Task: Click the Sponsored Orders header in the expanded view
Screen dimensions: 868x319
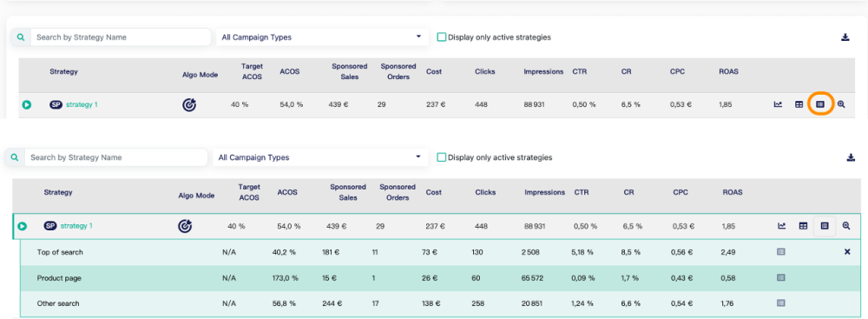Action: (x=397, y=192)
